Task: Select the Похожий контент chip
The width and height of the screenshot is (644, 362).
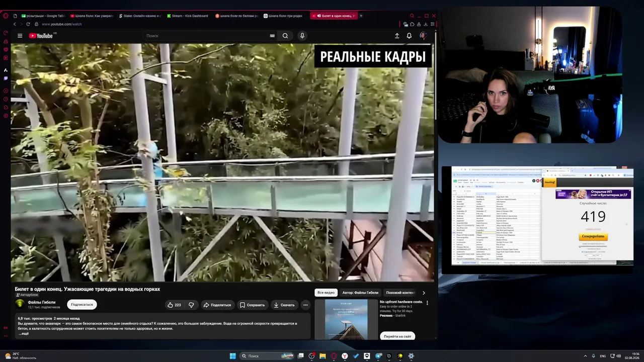Action: point(400,293)
